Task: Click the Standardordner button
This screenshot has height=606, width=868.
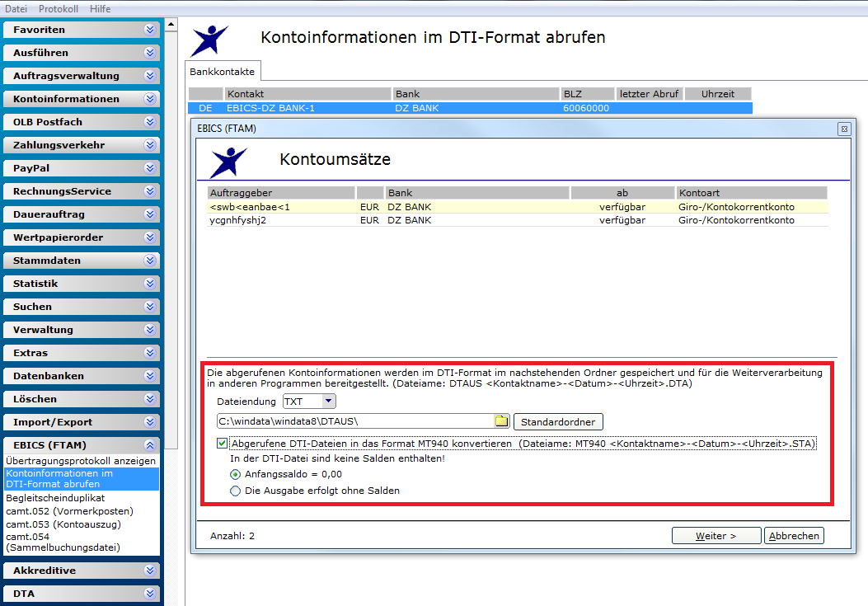Action: [558, 422]
